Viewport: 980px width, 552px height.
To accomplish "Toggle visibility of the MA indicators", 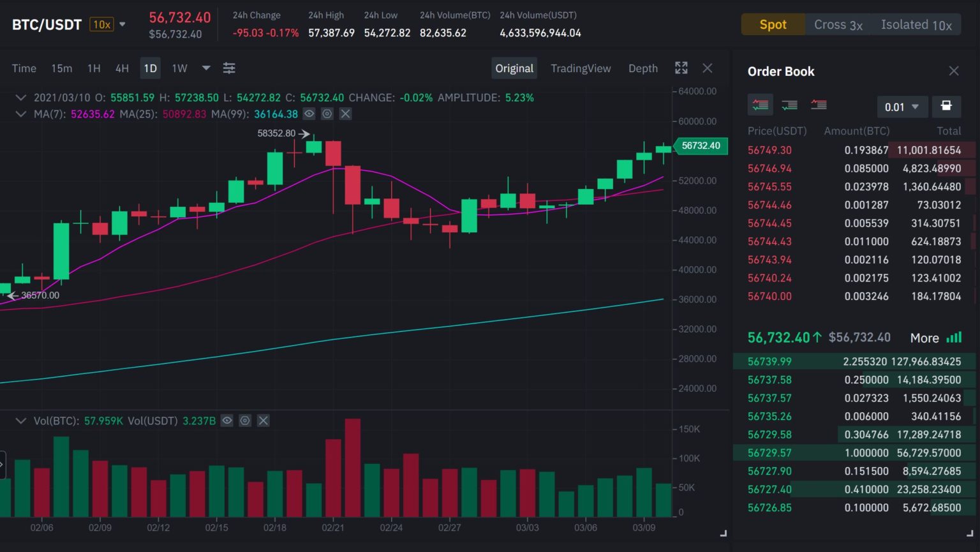I will point(309,114).
